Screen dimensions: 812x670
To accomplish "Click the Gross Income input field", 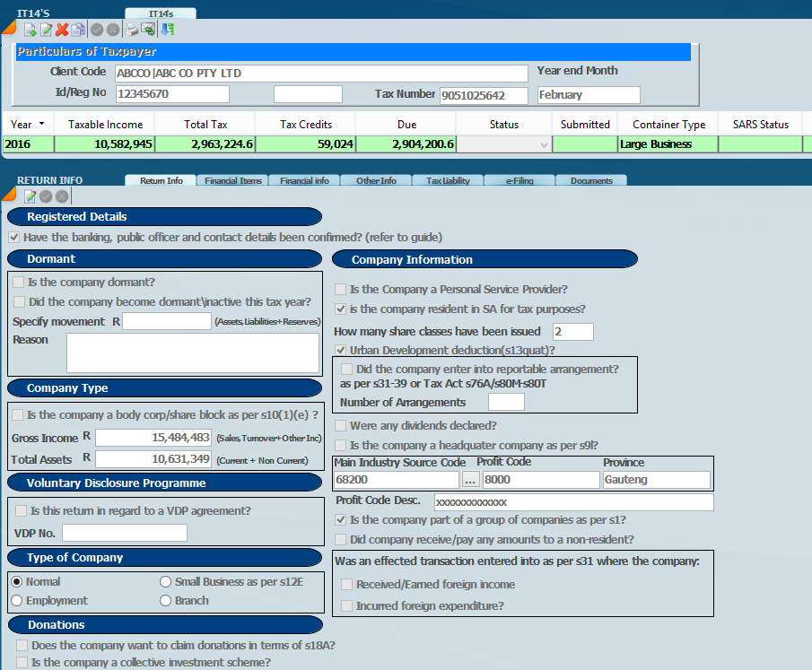I will click(153, 438).
